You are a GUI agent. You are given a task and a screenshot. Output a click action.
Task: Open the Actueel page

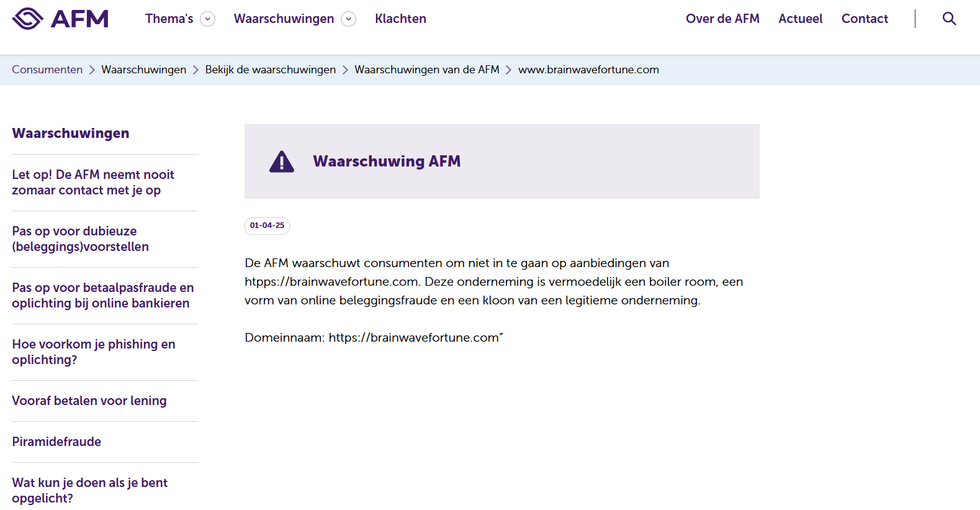point(801,19)
